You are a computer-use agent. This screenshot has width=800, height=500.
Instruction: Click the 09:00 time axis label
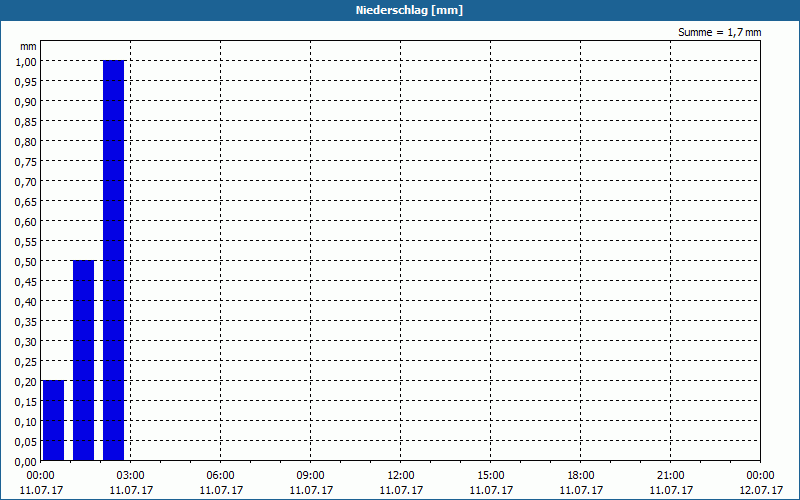[x=311, y=476]
